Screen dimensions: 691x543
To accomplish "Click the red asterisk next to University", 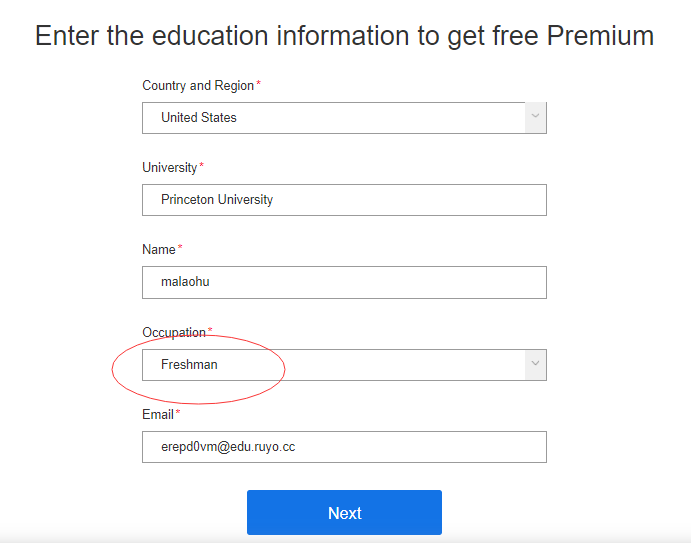I will [x=202, y=167].
